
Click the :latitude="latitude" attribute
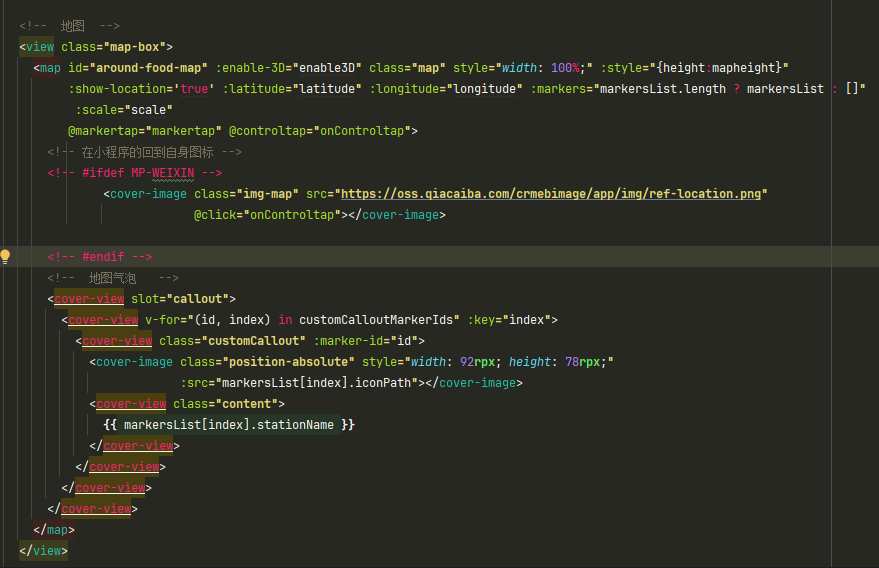pyautogui.click(x=292, y=89)
